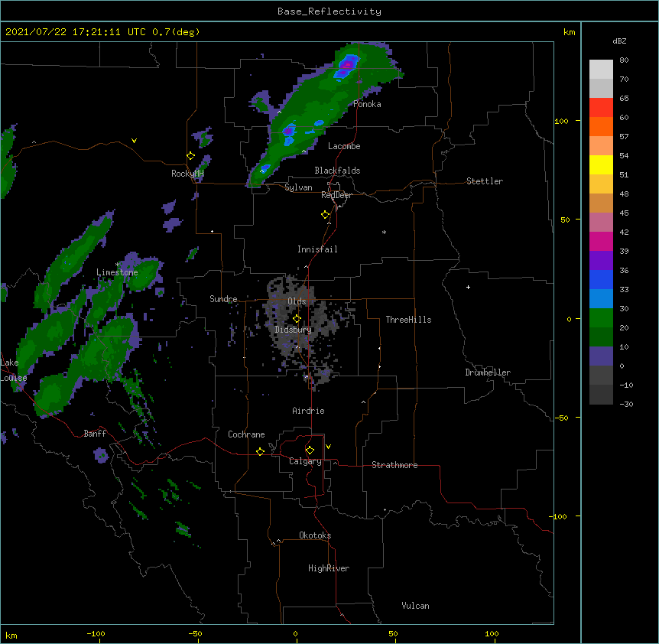Click the white asterisk marker east of Innisfail

[x=384, y=232]
